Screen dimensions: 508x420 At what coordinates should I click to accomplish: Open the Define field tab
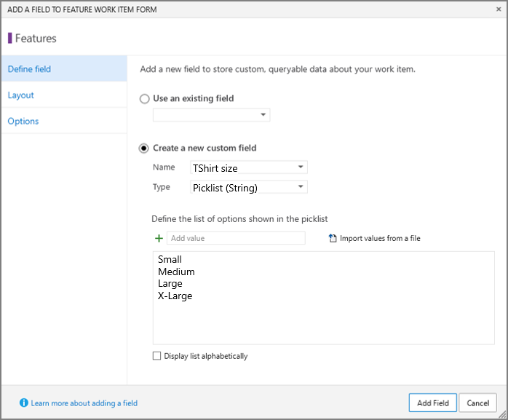click(x=29, y=69)
